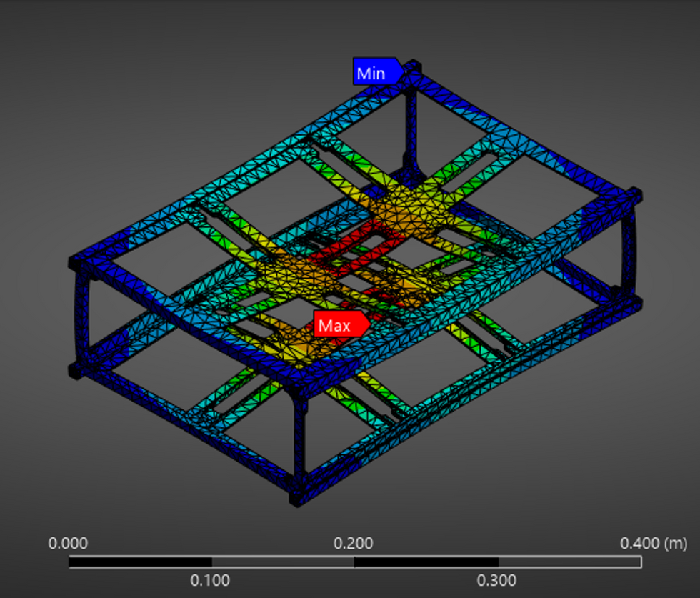This screenshot has height=598, width=700.
Task: Click the 0.200 scale ruler value
Action: [353, 544]
